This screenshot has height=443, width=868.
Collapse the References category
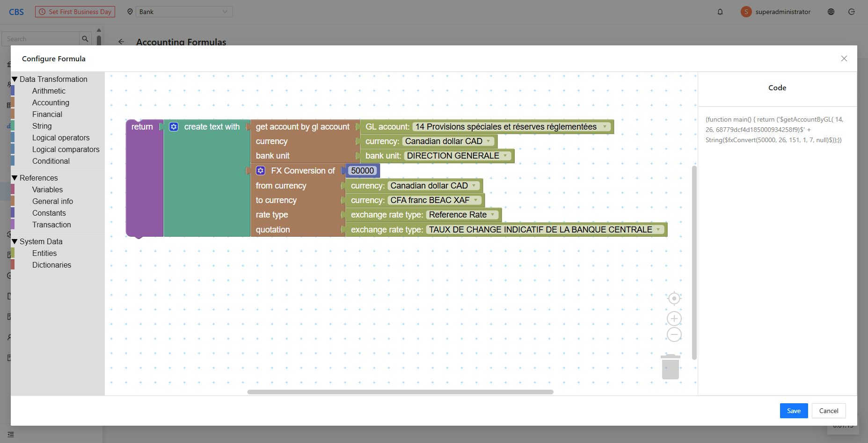[x=15, y=178]
